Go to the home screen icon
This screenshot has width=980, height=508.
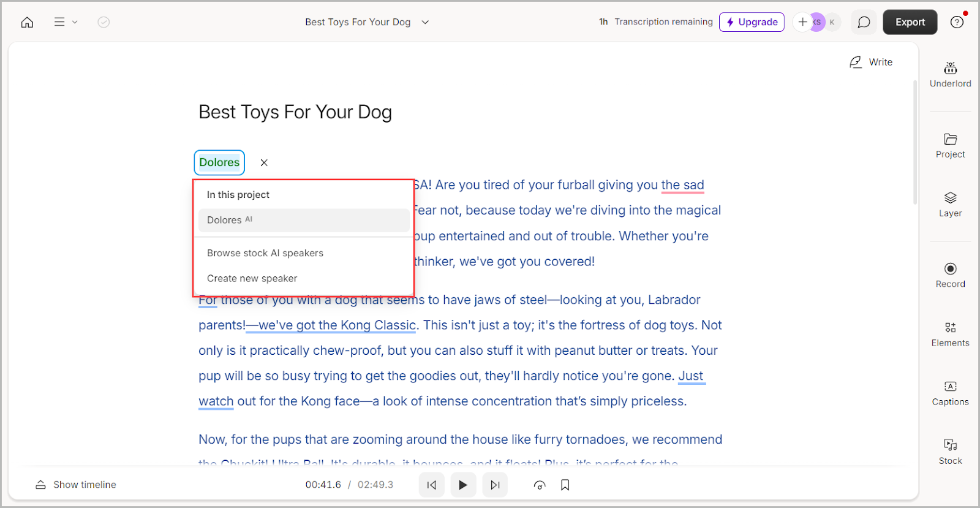pyautogui.click(x=27, y=22)
